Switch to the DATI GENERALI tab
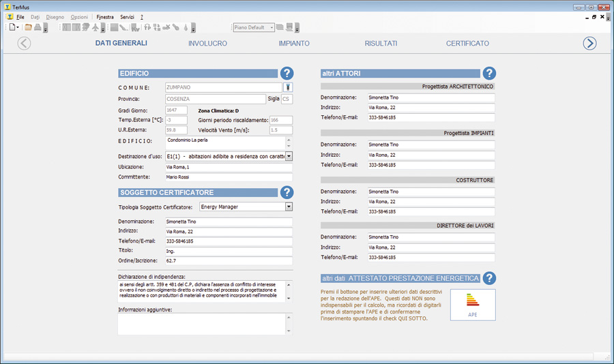614x364 pixels. click(x=121, y=43)
